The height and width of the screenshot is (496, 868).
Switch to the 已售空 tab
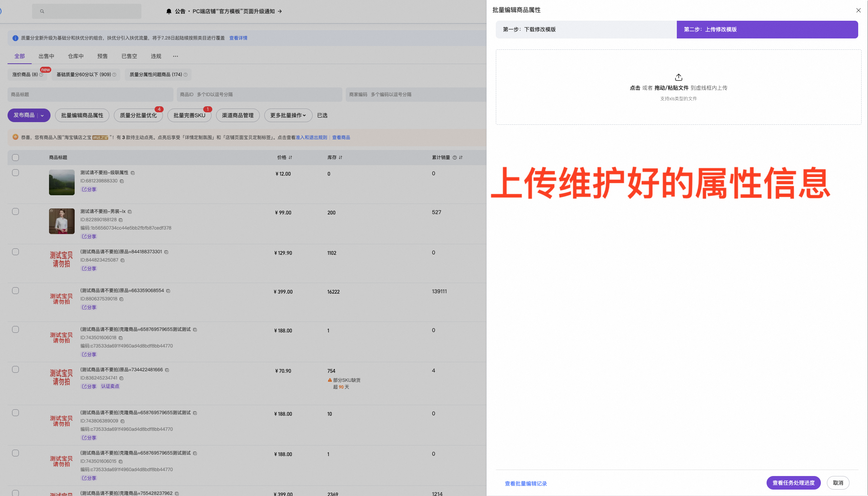[x=129, y=56]
